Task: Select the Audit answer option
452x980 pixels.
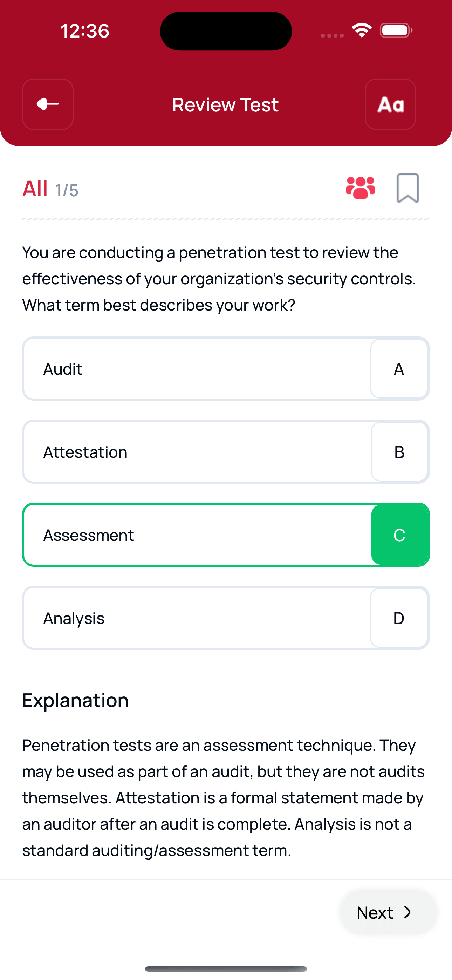Action: [196, 369]
